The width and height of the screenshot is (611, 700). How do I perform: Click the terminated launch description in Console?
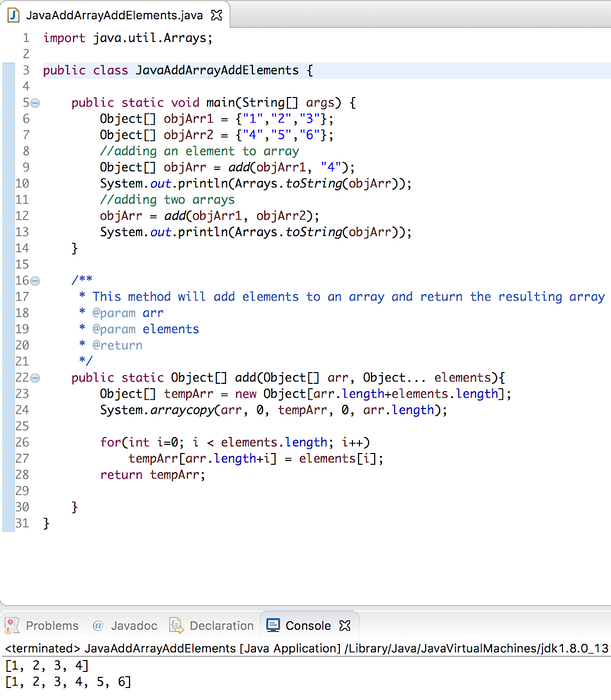[307, 648]
